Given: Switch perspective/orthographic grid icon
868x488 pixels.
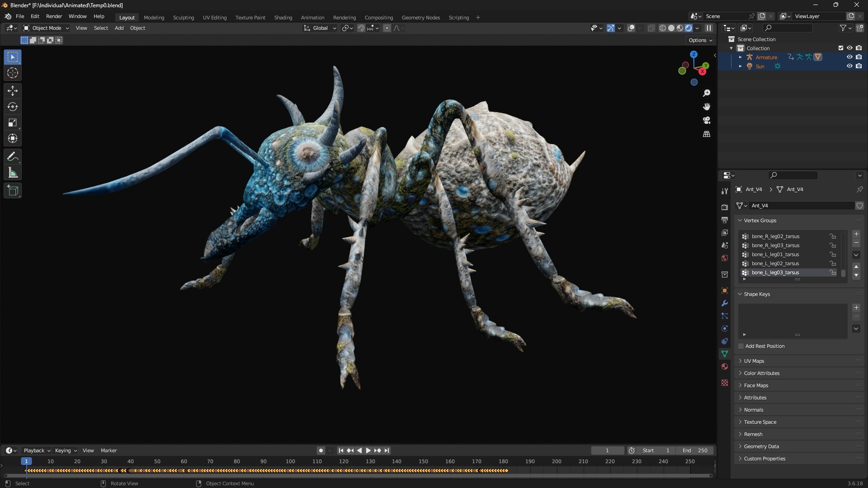Looking at the screenshot, I should pos(707,134).
